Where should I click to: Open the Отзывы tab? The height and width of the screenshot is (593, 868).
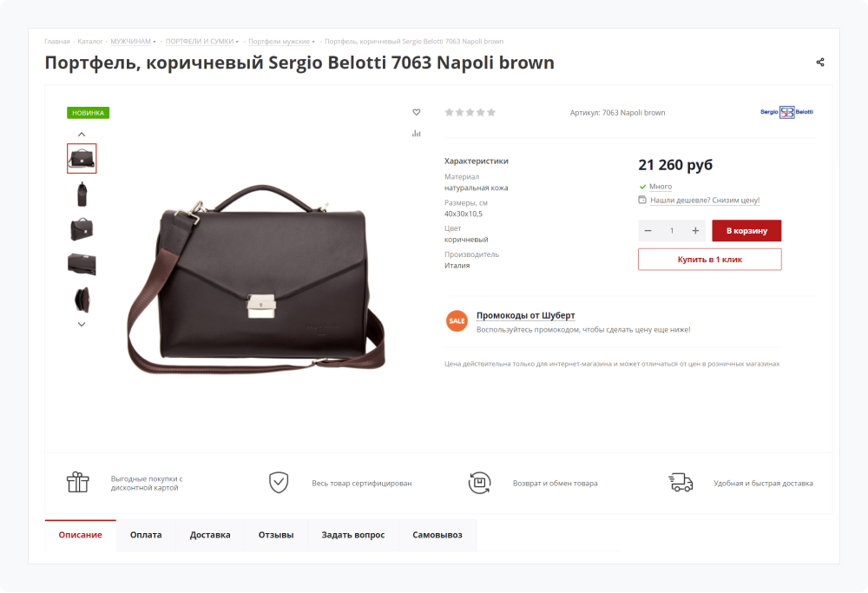click(276, 535)
